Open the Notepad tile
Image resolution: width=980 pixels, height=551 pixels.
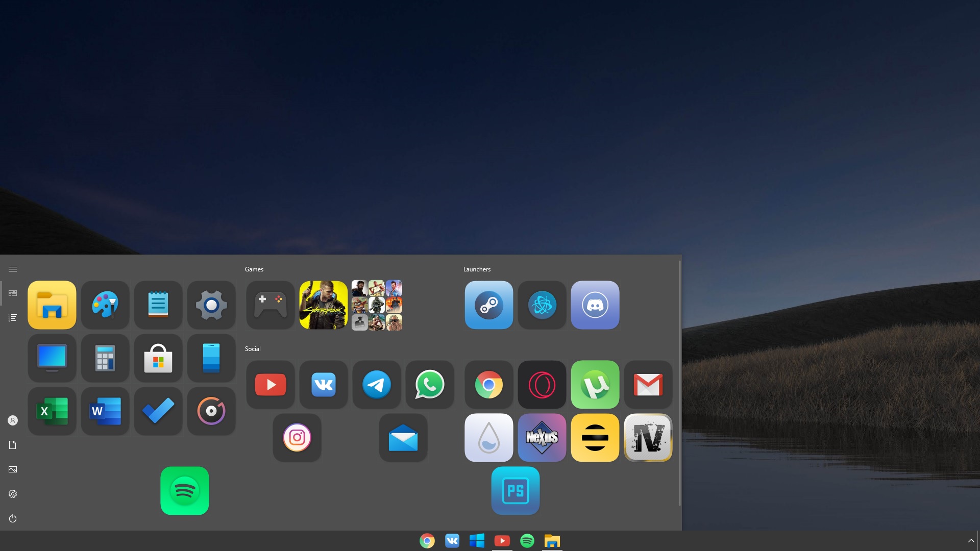158,305
